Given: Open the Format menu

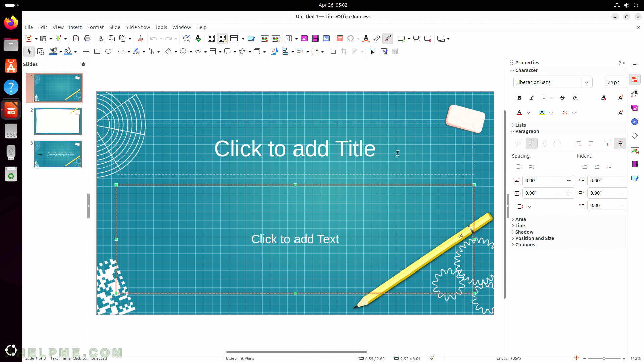Looking at the screenshot, I should (95, 27).
